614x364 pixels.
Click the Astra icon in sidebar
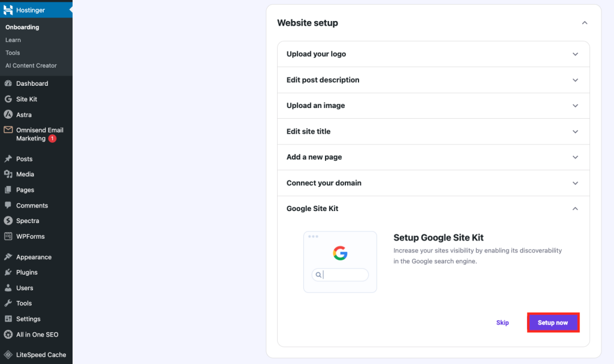(8, 115)
